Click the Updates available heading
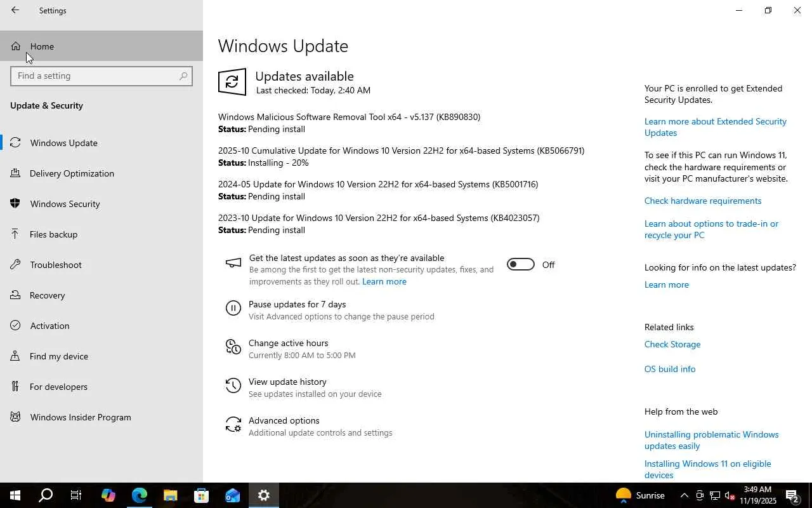 coord(304,76)
